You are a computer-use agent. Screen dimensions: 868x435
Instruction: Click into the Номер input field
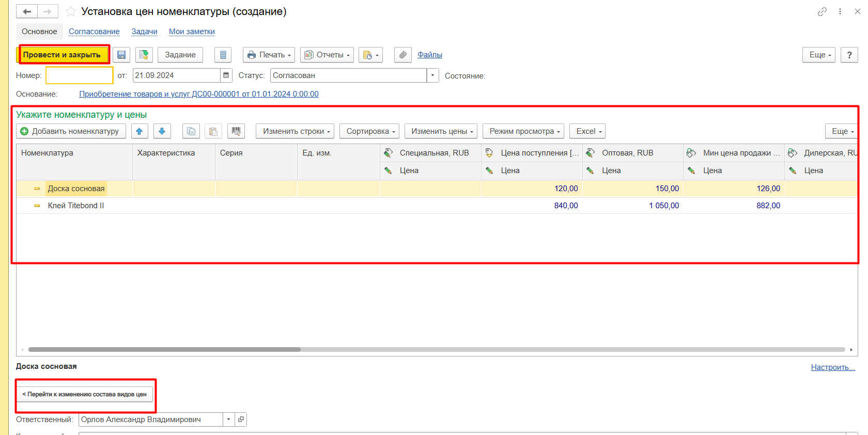(x=80, y=75)
